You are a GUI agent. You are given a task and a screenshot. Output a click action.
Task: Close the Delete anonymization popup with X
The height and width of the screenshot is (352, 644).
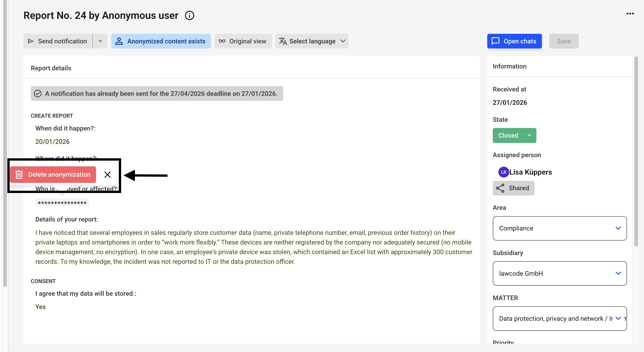108,174
